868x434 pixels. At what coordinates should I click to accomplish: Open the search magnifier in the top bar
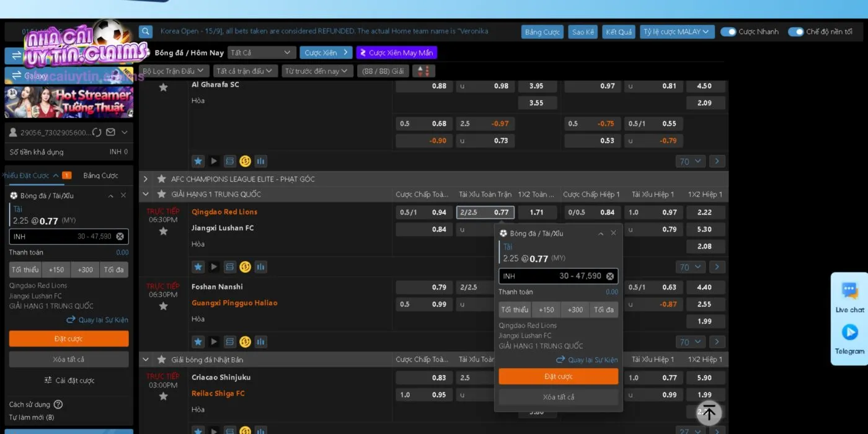pyautogui.click(x=145, y=30)
